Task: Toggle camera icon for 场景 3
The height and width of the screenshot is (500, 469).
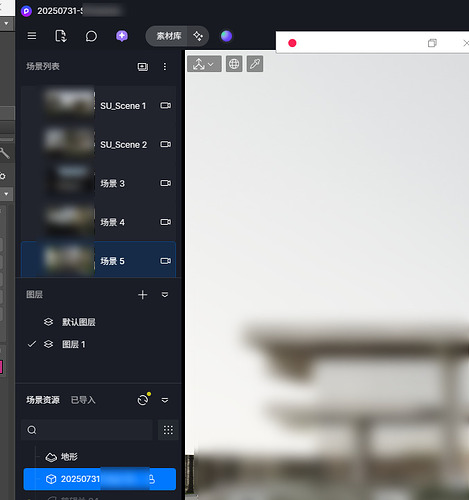Action: click(166, 183)
